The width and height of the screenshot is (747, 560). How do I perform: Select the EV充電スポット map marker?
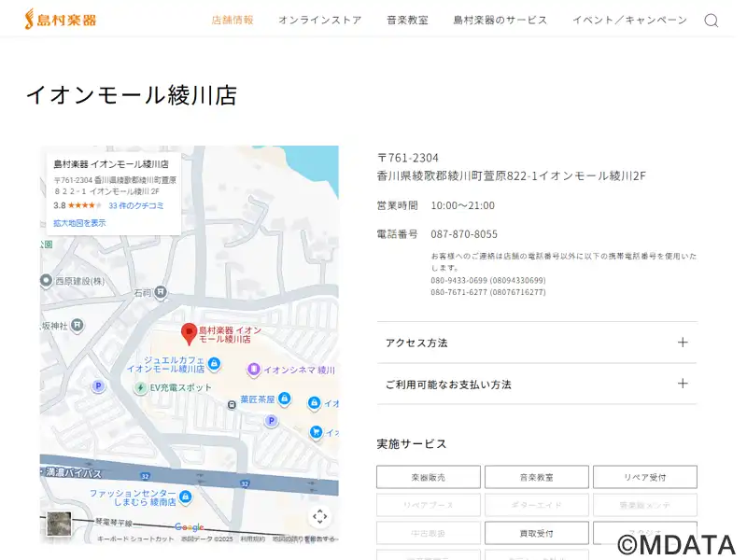point(141,387)
